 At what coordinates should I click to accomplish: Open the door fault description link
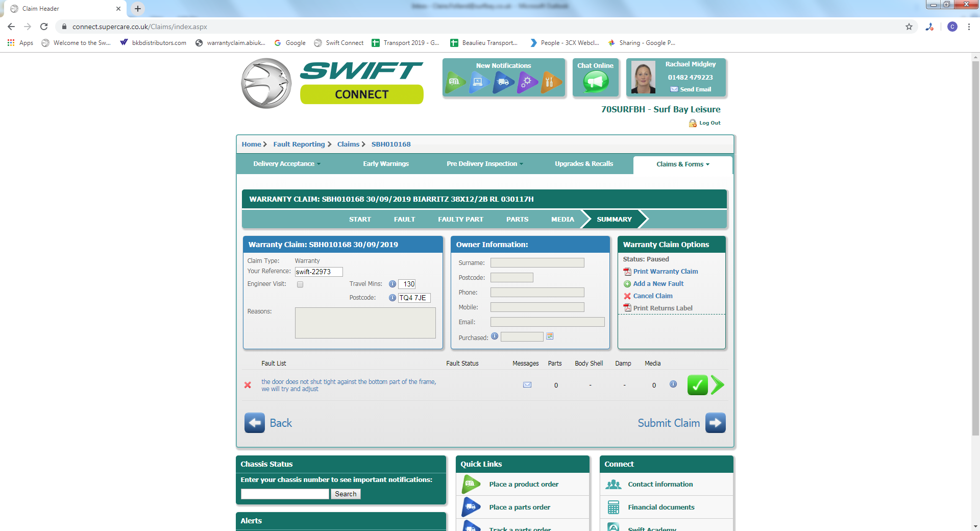[x=349, y=385]
